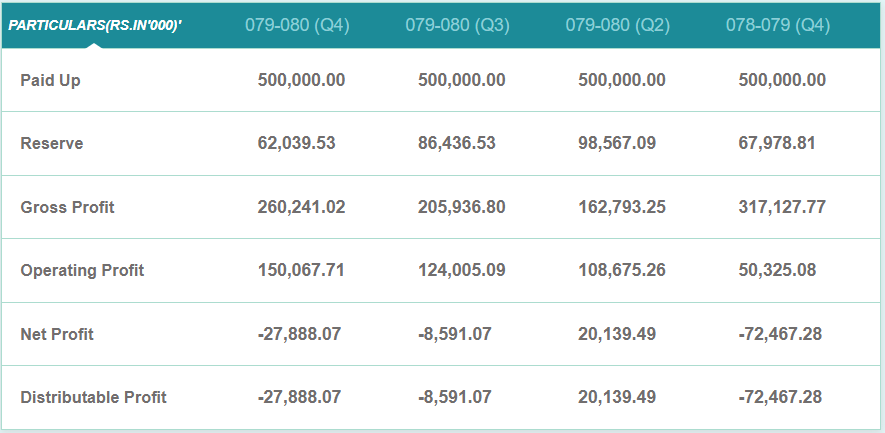Click the Distributable Profit row label

93,397
